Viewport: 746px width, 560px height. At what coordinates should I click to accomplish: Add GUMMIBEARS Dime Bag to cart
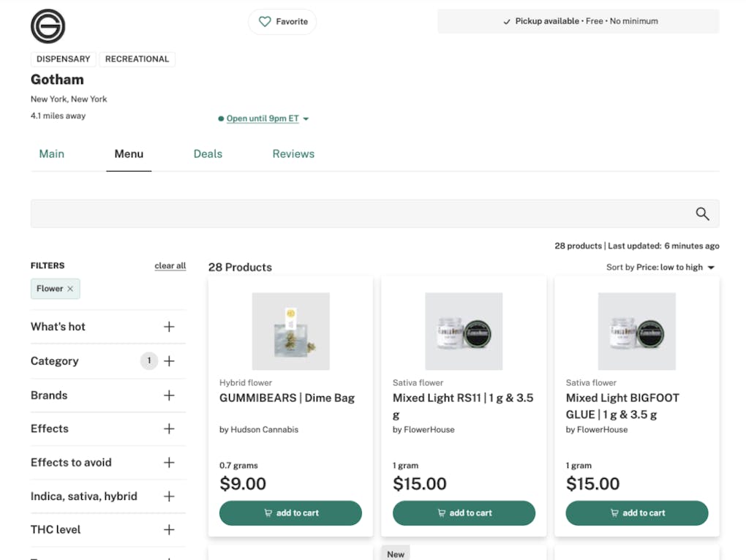290,513
